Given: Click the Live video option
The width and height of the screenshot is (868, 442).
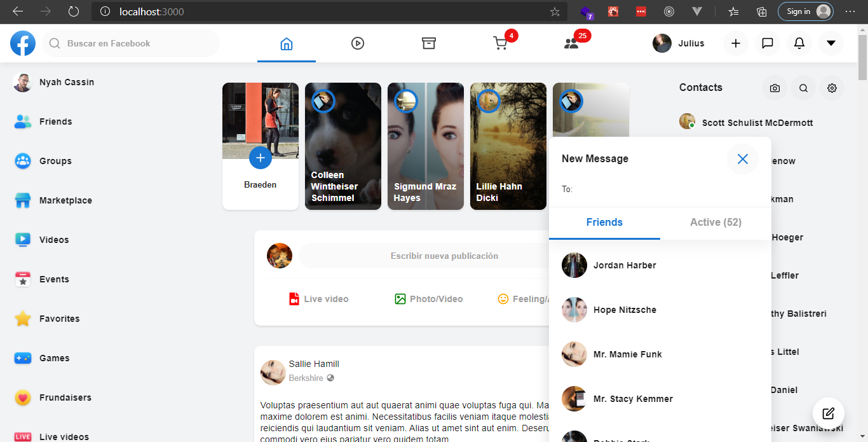Looking at the screenshot, I should point(319,299).
